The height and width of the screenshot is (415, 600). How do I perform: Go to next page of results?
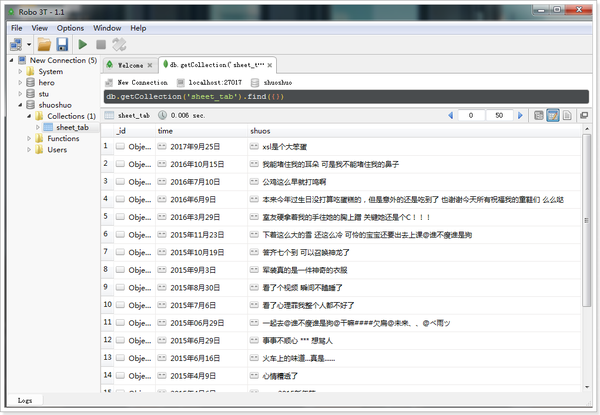point(520,115)
